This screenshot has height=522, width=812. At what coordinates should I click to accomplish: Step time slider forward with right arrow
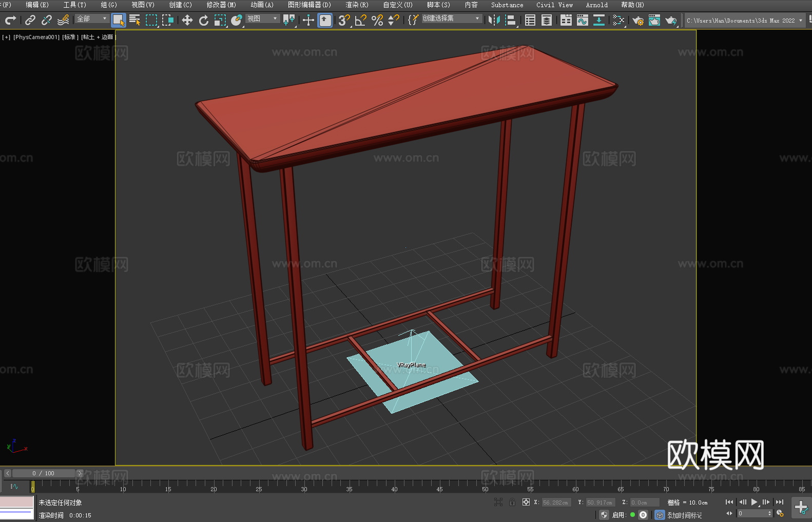80,473
